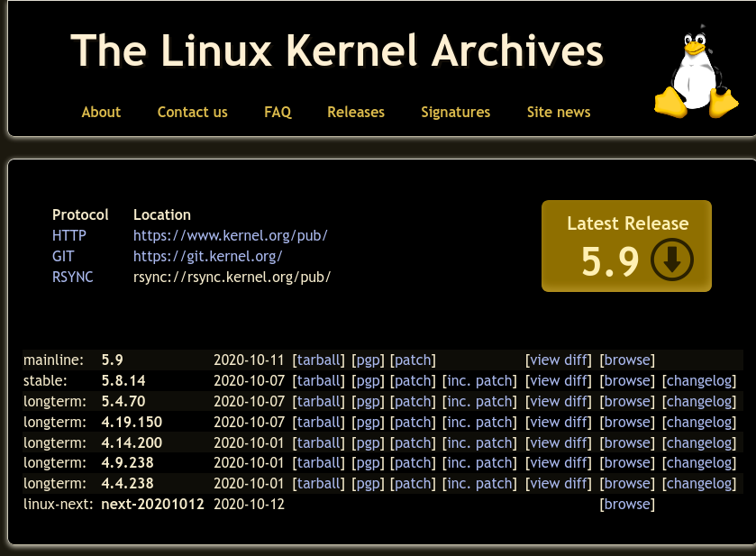Image resolution: width=756 pixels, height=556 pixels.
Task: Select the 2020-10-11 mainline date
Action: (x=249, y=360)
